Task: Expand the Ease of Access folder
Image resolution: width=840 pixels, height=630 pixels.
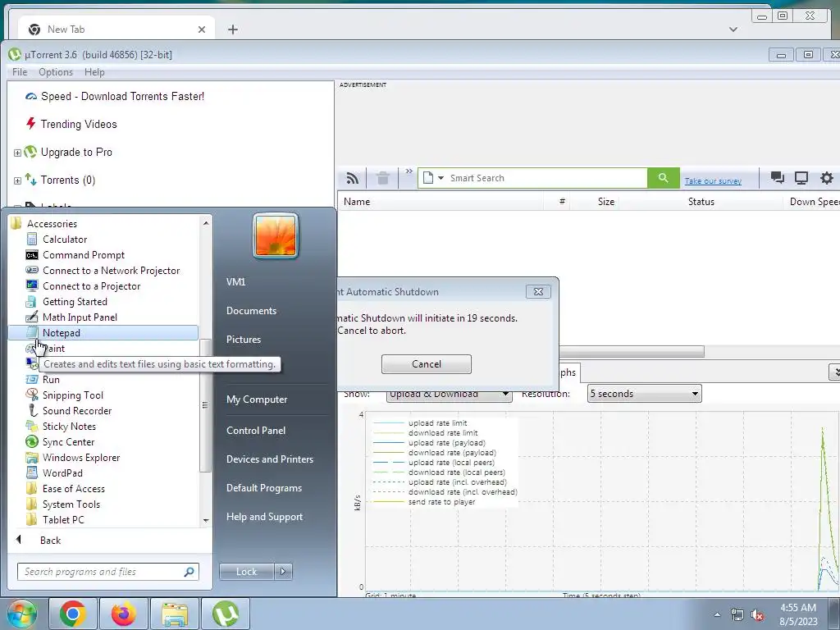Action: click(x=73, y=488)
